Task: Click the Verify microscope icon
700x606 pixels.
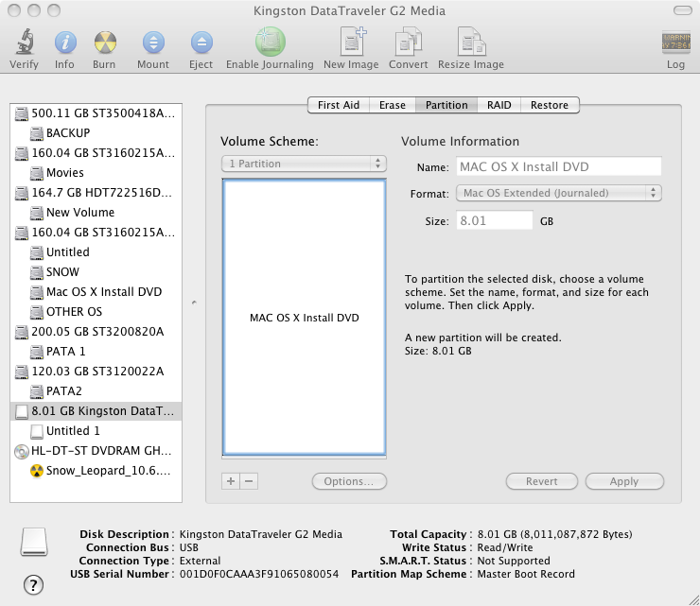Action: 24,43
